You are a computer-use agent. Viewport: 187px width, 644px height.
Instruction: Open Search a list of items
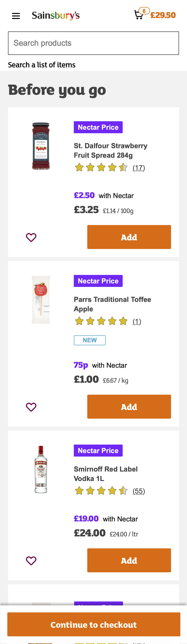[42, 65]
